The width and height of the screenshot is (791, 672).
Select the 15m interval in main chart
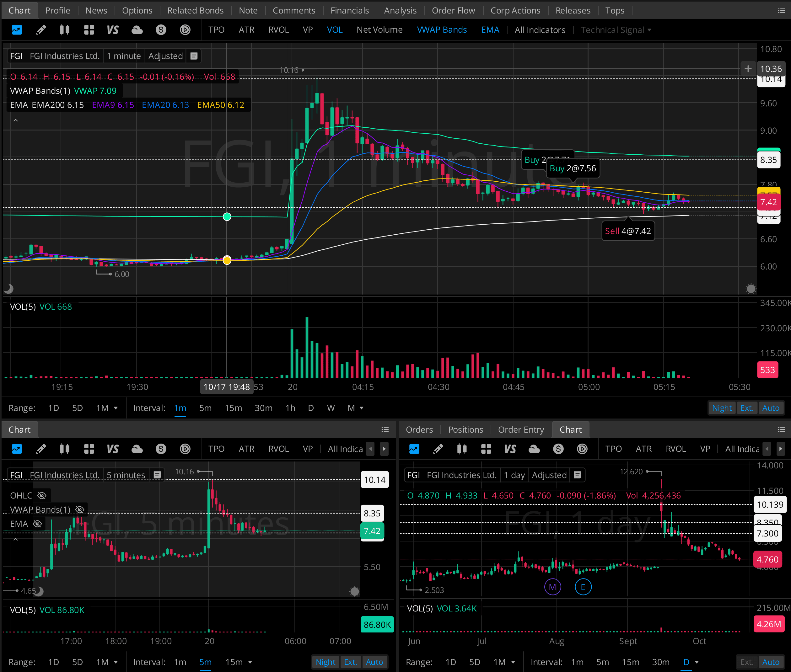pos(233,408)
